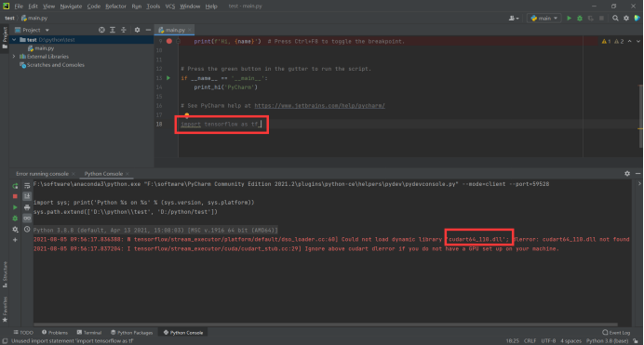Expand all in Project panel

point(113,30)
